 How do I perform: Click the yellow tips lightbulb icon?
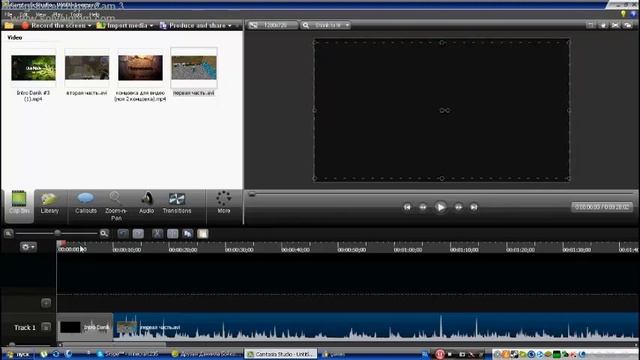[x=623, y=13]
